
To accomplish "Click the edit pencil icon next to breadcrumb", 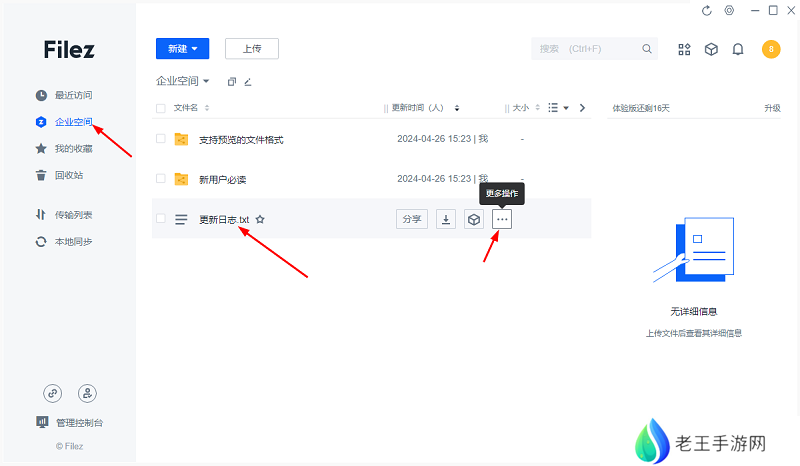I will pos(248,82).
